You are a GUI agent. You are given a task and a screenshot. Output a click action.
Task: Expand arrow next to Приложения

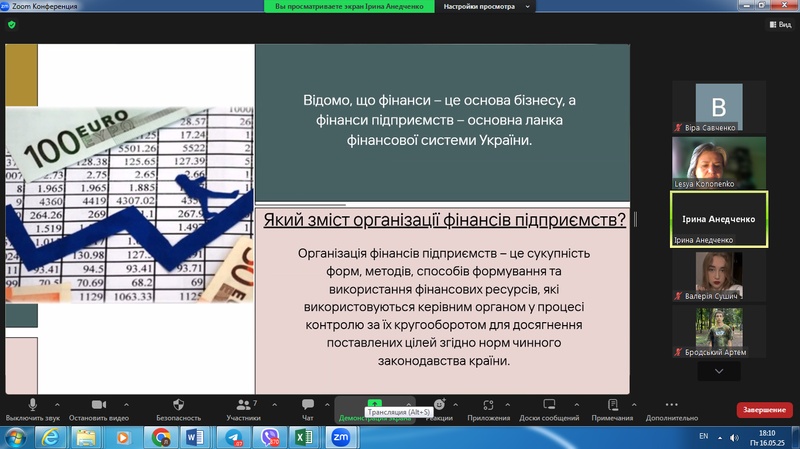(508, 405)
